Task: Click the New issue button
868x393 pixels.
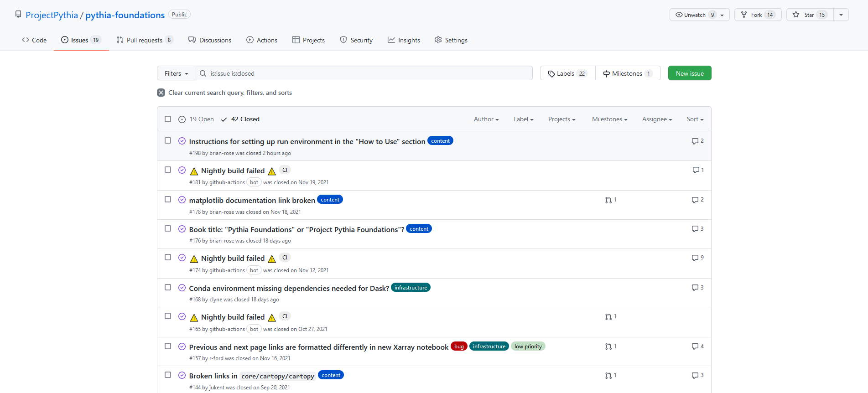Action: click(689, 73)
